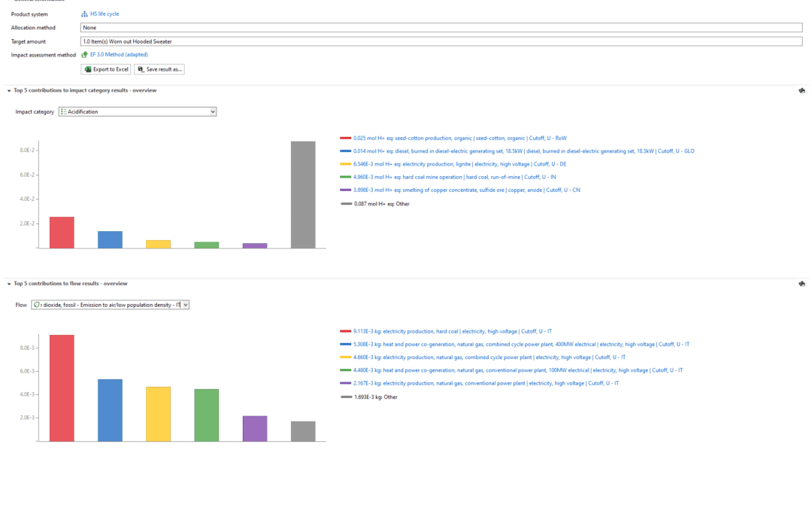Click the product system icon beside HS life cycle
Image resolution: width=812 pixels, height=508 pixels.
point(84,14)
